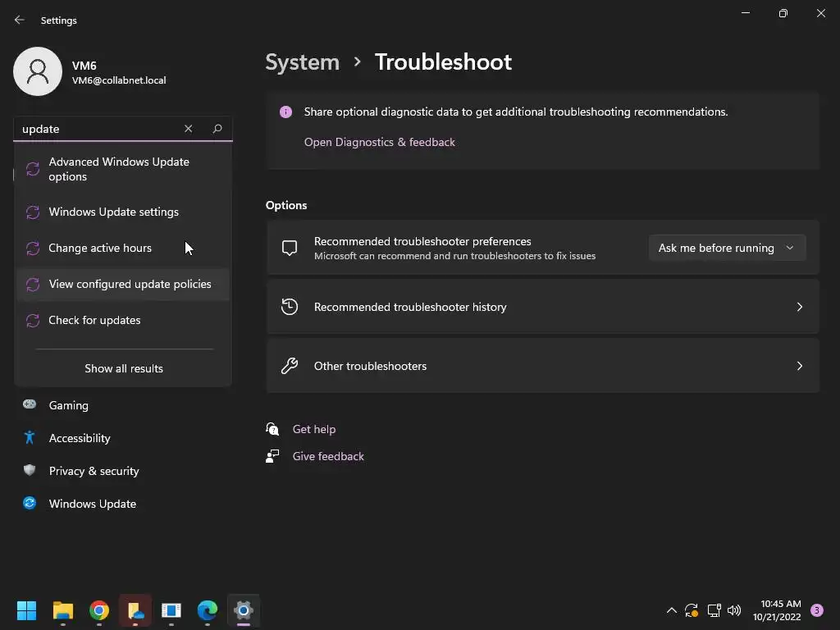This screenshot has width=840, height=630.
Task: Click the Give feedback person icon
Action: point(272,456)
